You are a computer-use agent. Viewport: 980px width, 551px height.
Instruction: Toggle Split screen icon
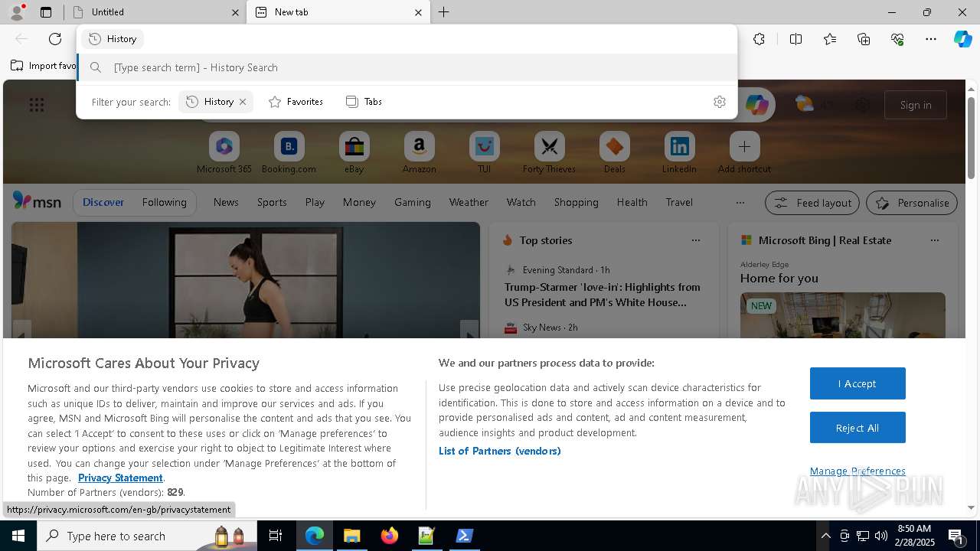tap(795, 39)
